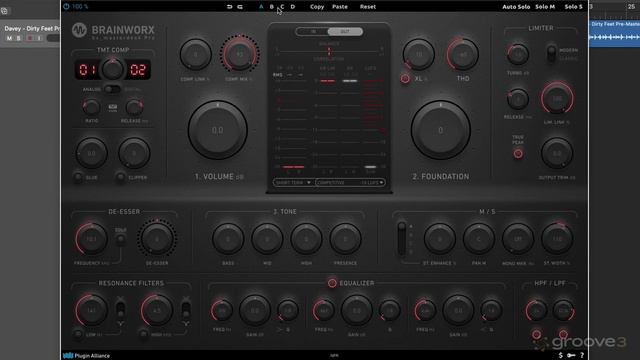Click the De-Esser amount knob
The width and height of the screenshot is (640, 360).
point(157,239)
